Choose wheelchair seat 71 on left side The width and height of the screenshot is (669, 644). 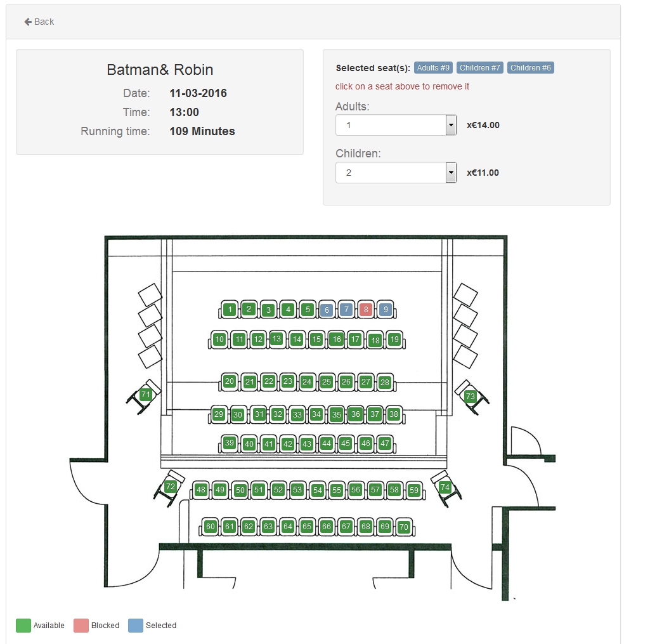click(x=146, y=395)
